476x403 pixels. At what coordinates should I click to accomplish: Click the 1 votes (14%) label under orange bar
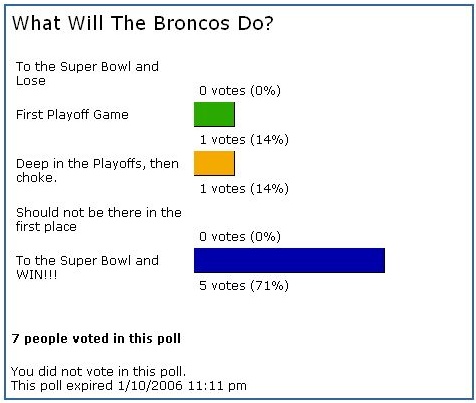click(244, 189)
